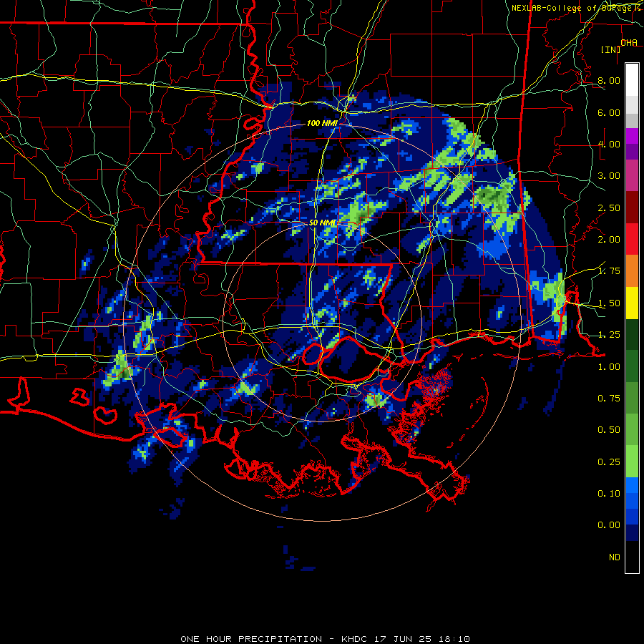
Task: Click the '4.00' legend value
Action: point(609,144)
